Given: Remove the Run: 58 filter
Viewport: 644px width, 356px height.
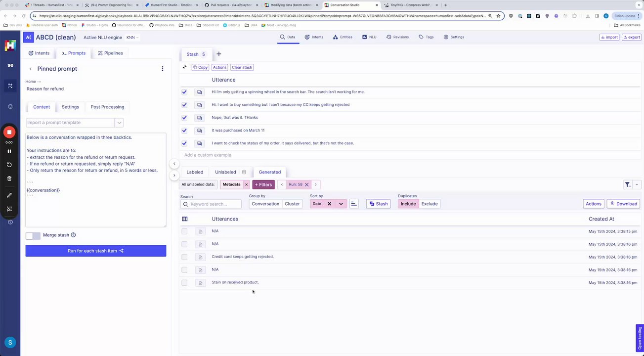Looking at the screenshot, I should 306,184.
